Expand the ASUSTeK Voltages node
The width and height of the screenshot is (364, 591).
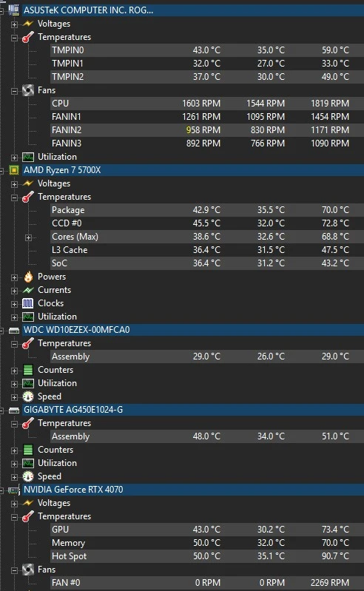coord(14,24)
